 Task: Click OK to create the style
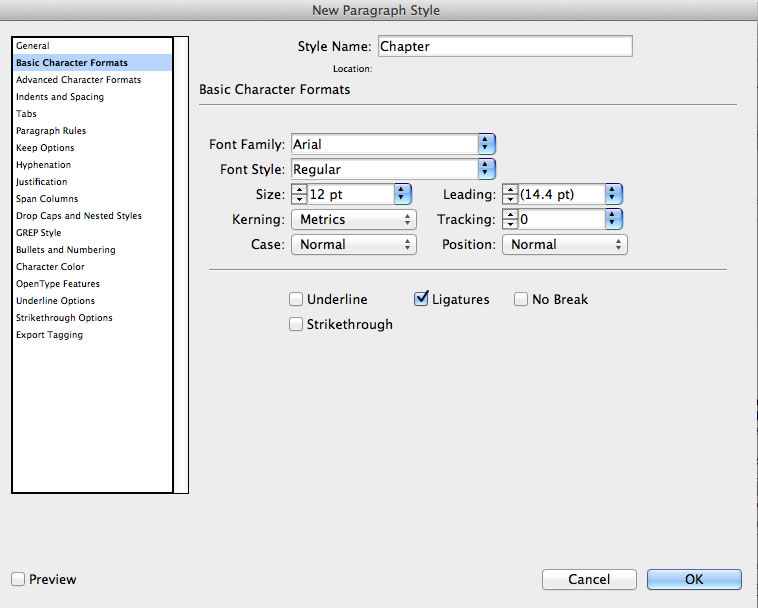(694, 579)
